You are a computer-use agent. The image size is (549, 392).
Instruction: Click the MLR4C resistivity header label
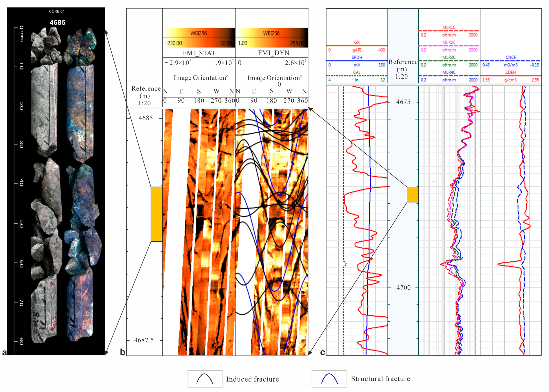(x=449, y=72)
